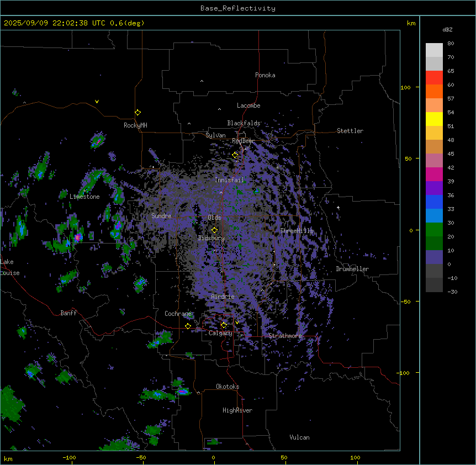Click the Okotoks town label
The height and width of the screenshot is (465, 476).
228,387
